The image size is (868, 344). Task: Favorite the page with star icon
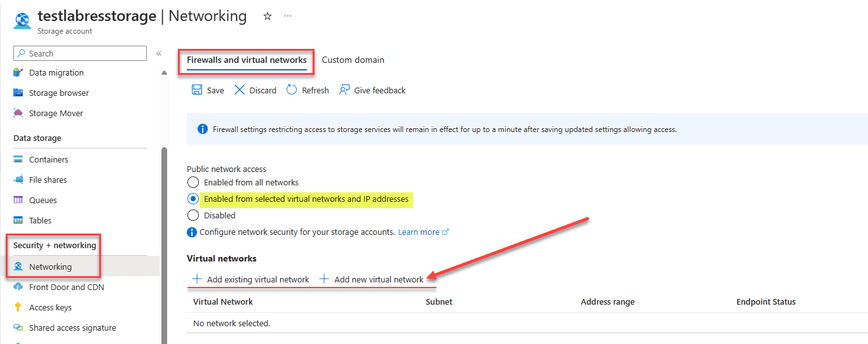click(x=268, y=17)
